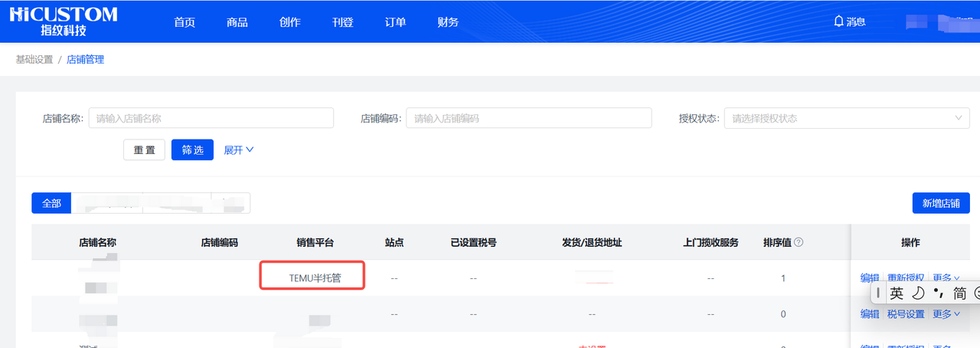Focus the 店铺名称 input field
This screenshot has width=980, height=348.
click(x=211, y=118)
